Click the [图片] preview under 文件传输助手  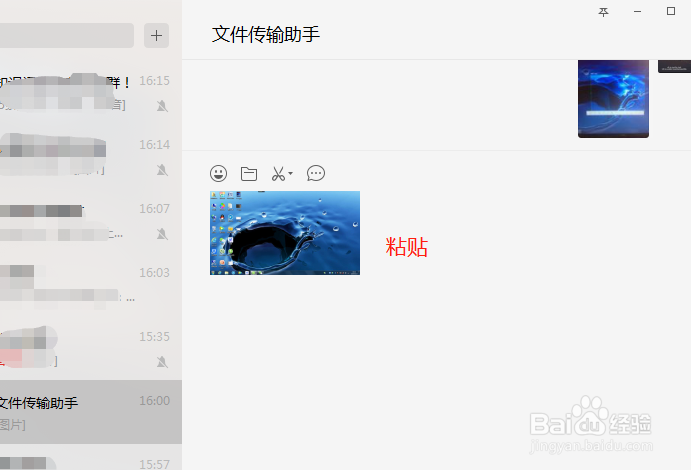coord(13,425)
